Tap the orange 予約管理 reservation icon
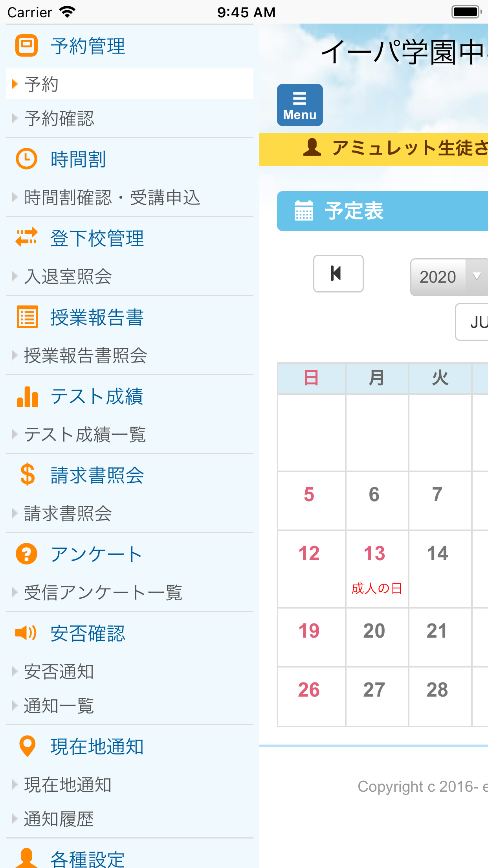 (x=26, y=46)
